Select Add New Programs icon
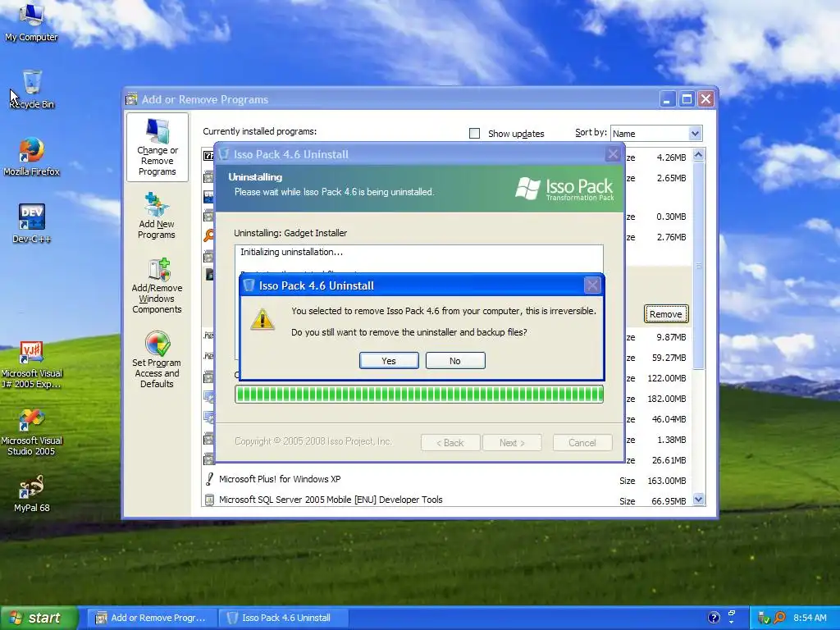The width and height of the screenshot is (840, 630). [x=157, y=216]
